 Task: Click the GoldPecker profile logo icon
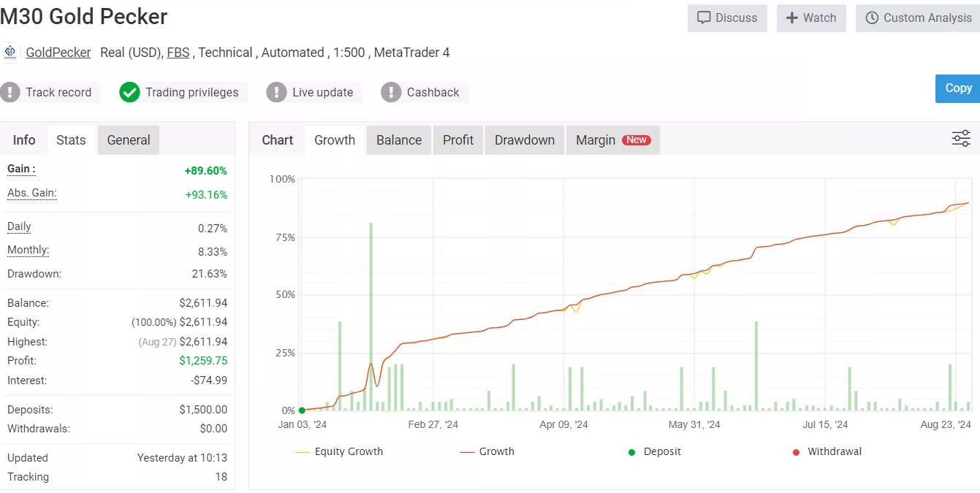point(10,53)
